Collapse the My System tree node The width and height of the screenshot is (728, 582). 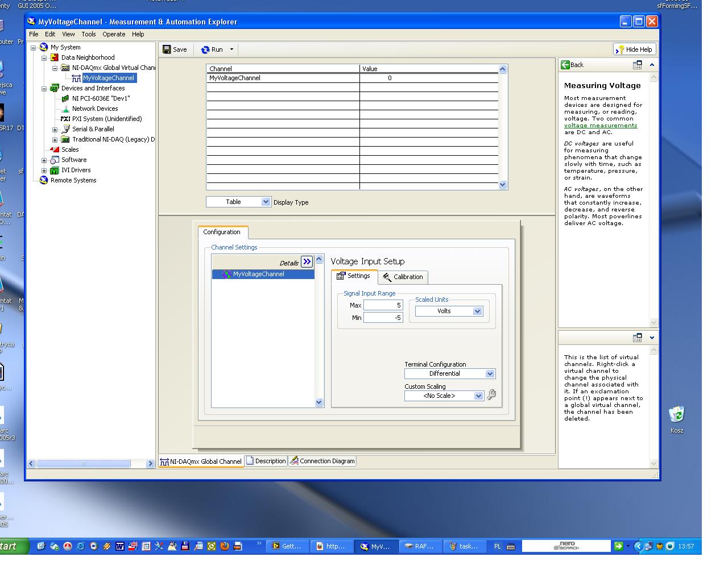click(x=34, y=48)
